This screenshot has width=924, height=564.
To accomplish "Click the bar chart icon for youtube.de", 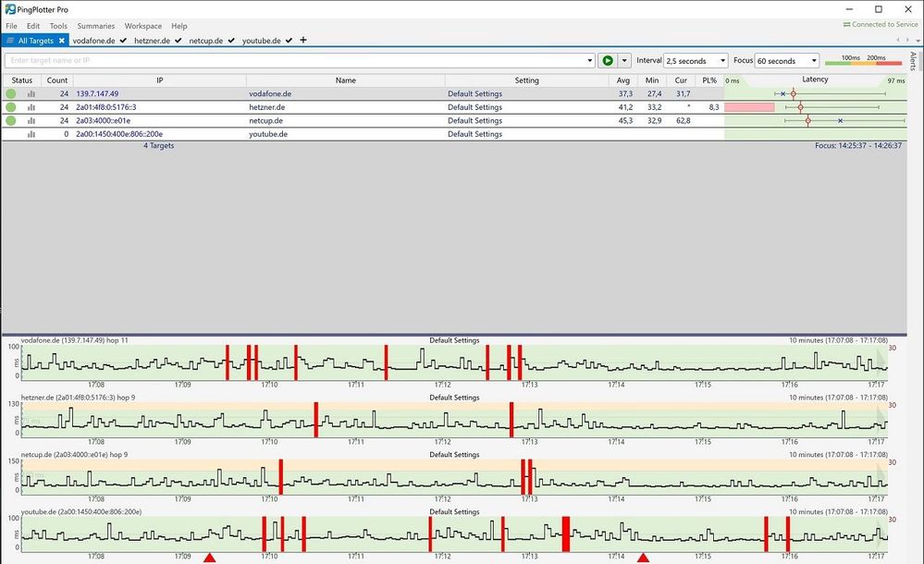I will (31, 134).
